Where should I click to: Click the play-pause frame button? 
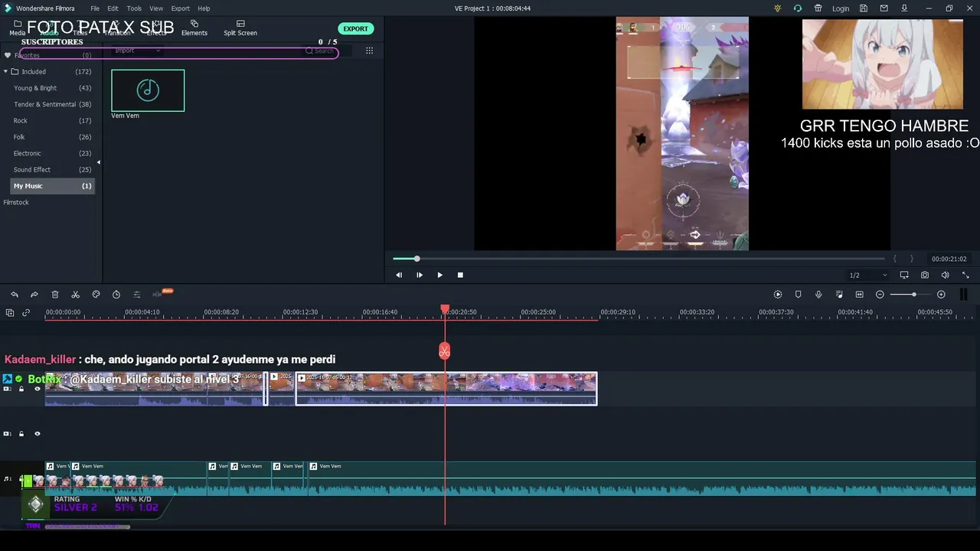(x=420, y=275)
